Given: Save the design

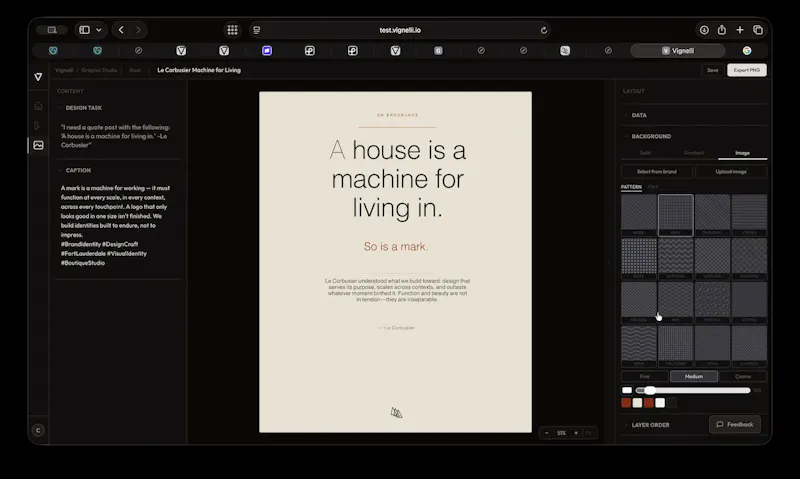Looking at the screenshot, I should coord(713,70).
